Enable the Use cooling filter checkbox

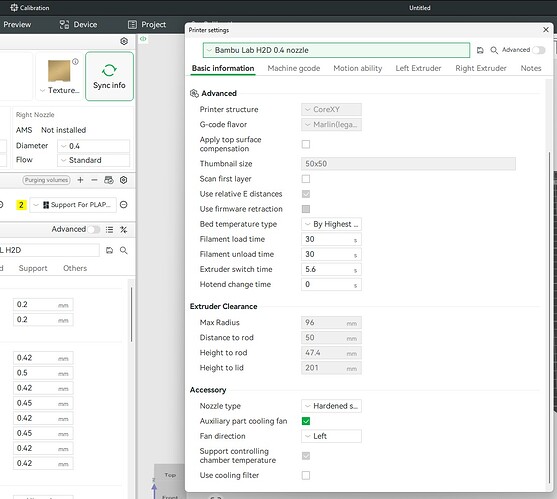pos(306,475)
